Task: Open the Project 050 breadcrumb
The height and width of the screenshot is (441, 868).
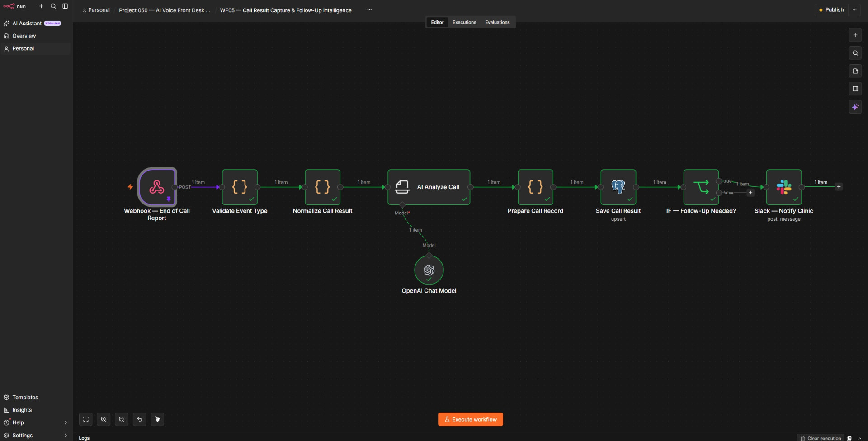Action: pyautogui.click(x=165, y=10)
